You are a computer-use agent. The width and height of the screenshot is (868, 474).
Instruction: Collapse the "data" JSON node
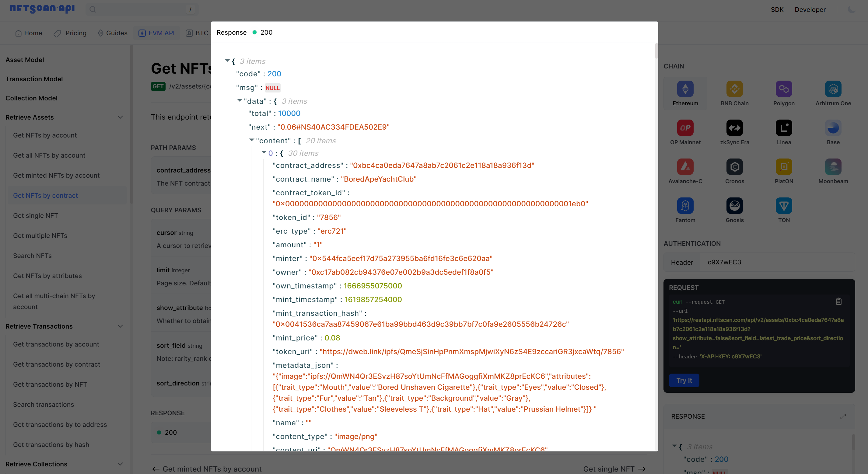click(x=239, y=100)
